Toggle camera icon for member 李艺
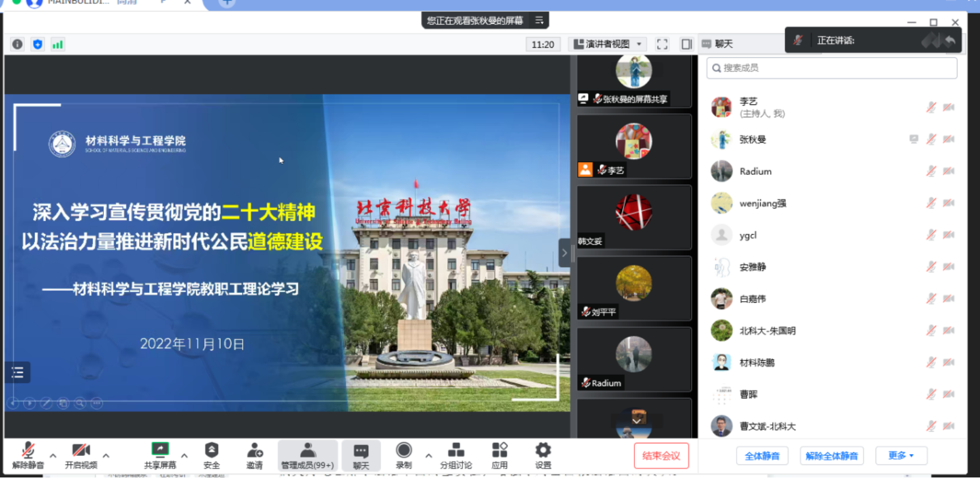Viewport: 980px width, 478px height. tap(949, 107)
